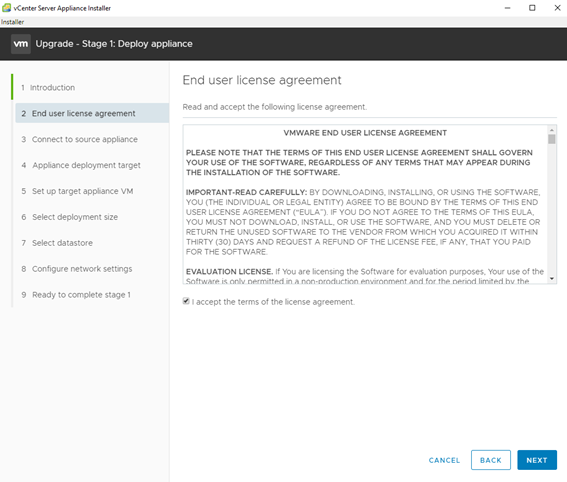Open the Installer menu

[12, 22]
